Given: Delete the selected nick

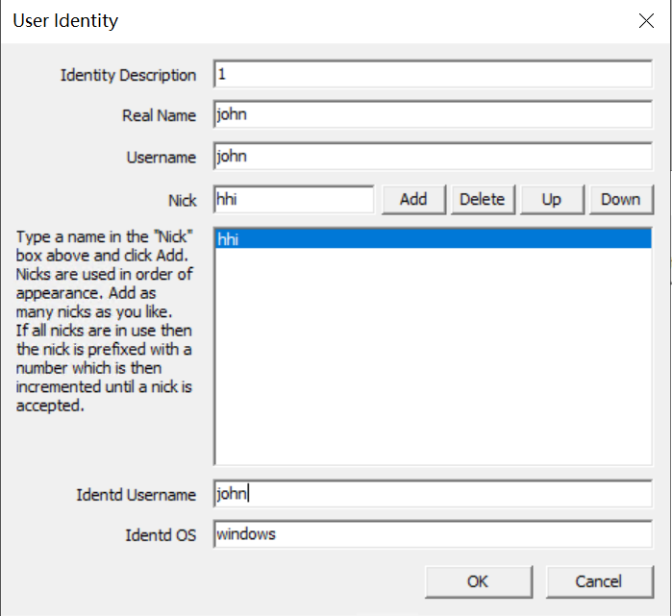Looking at the screenshot, I should [x=482, y=200].
